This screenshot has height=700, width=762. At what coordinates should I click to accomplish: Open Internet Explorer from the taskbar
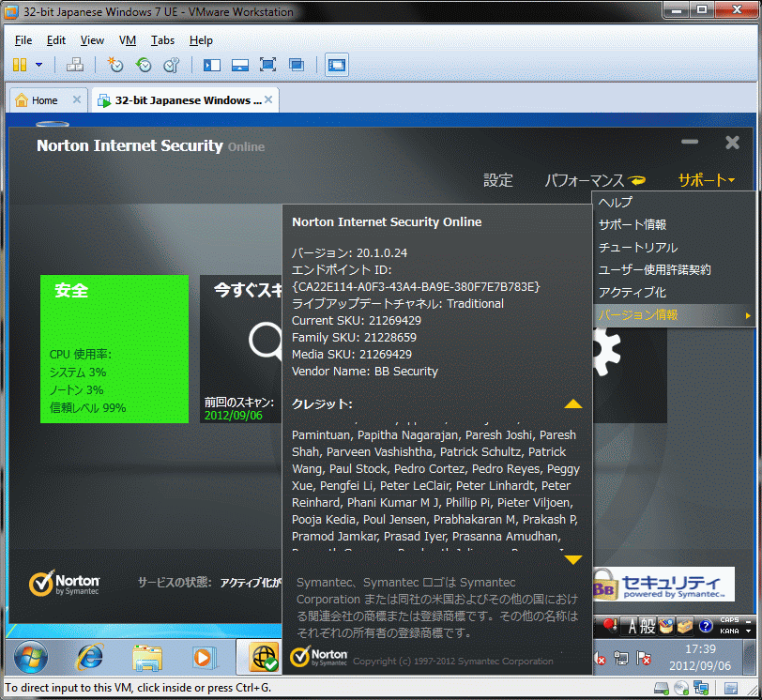click(89, 656)
